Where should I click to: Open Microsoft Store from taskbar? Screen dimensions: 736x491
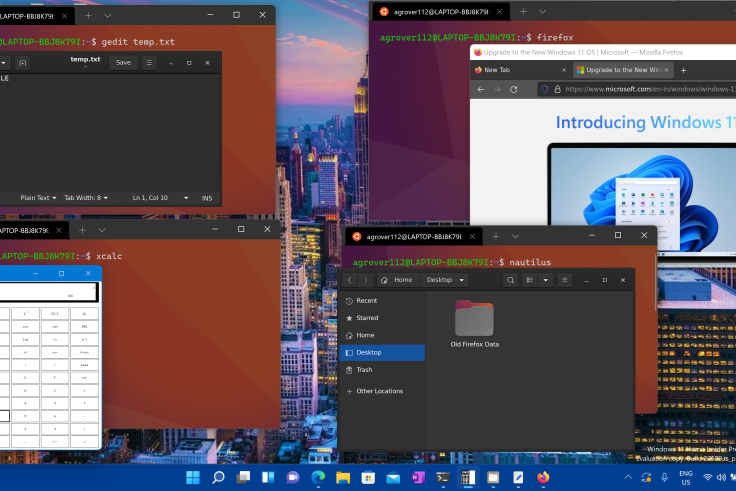click(x=368, y=477)
